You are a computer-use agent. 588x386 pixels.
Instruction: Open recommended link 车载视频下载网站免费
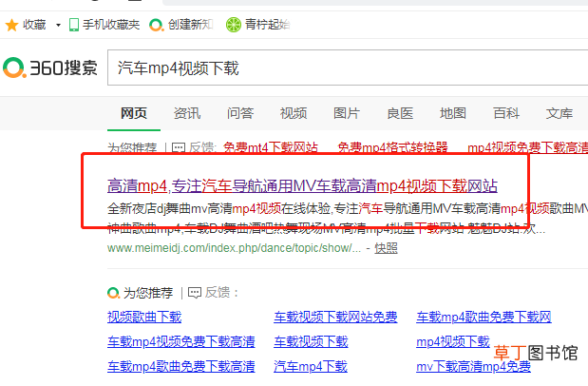point(335,317)
